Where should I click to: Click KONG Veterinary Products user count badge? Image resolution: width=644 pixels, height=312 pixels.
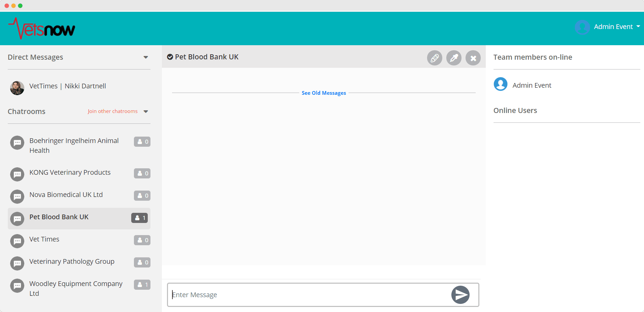(142, 173)
